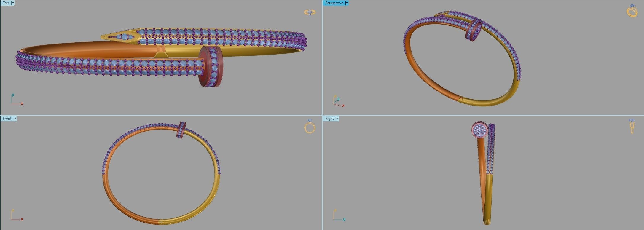
Task: Click the ring icon in Perspective viewport
Action: coord(632,11)
